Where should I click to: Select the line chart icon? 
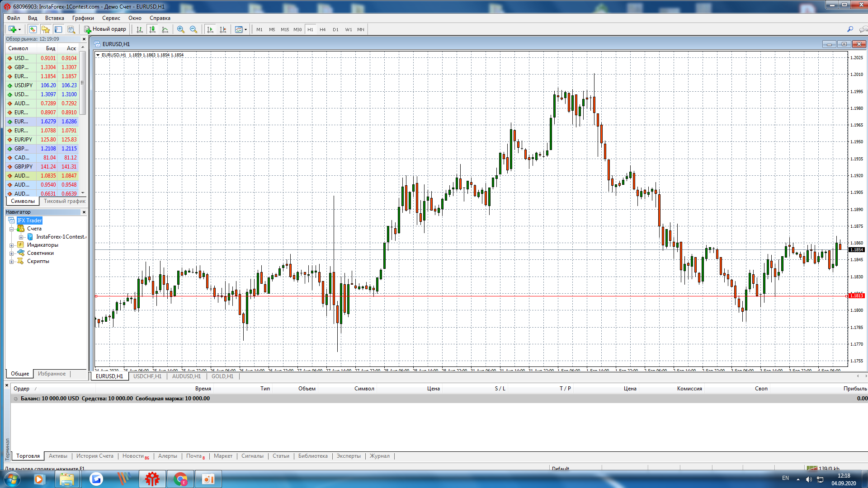click(x=165, y=29)
